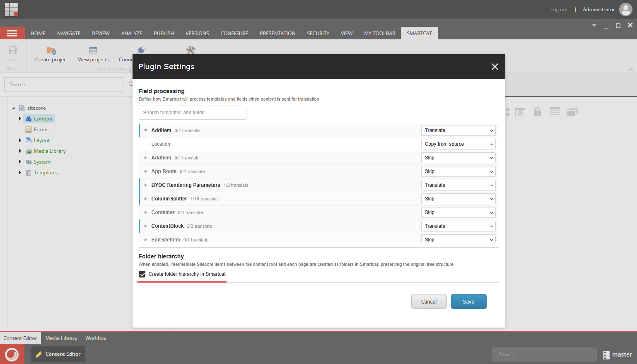Focus the Search templates and fields box
The width and height of the screenshot is (637, 364).
(193, 113)
